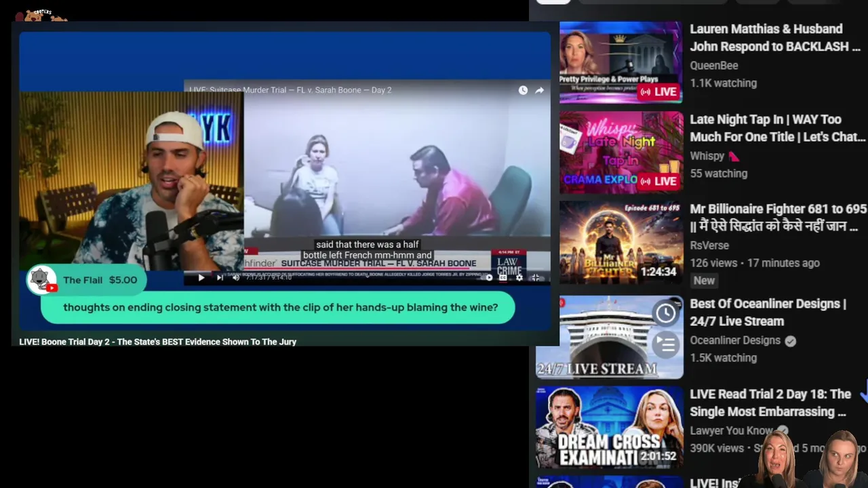Open 'LIVE Read Trial 2 Day 18' title
The height and width of the screenshot is (488, 868).
pos(770,403)
